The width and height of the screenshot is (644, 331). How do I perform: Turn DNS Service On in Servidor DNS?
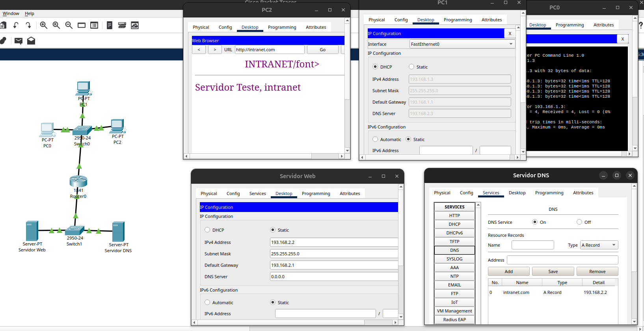click(535, 222)
